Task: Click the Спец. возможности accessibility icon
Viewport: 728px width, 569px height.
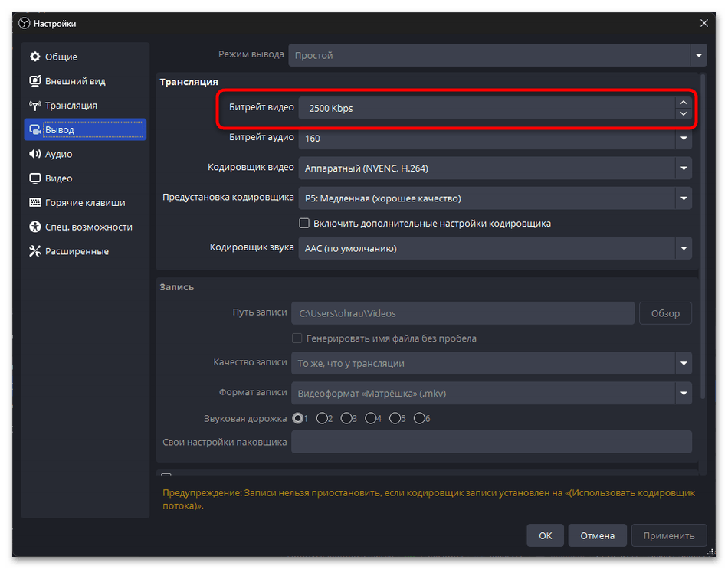Action: [34, 227]
